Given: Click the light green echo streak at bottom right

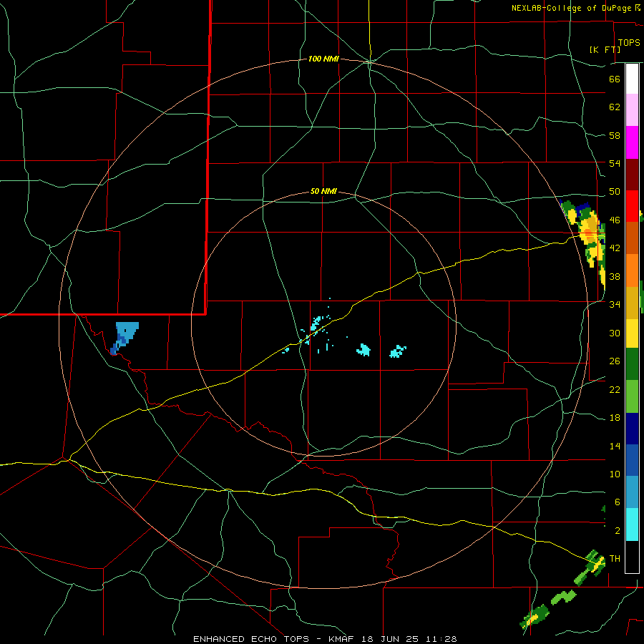Looking at the screenshot, I should [564, 597].
